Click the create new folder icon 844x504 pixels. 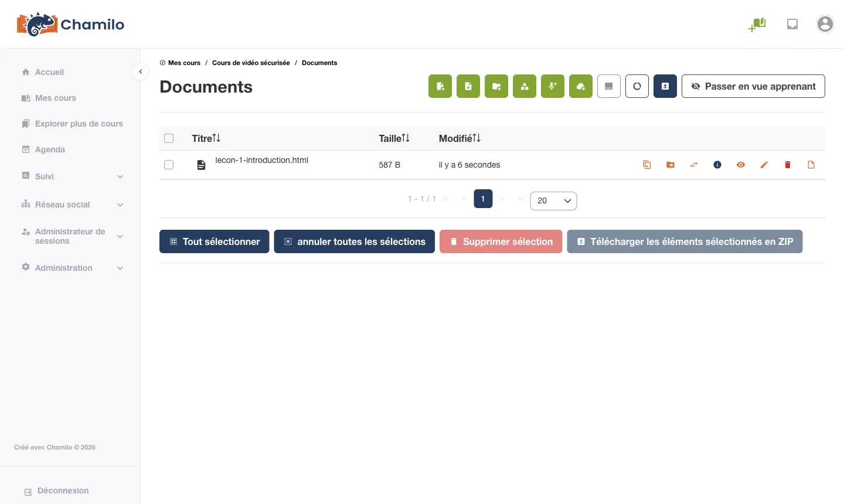point(496,86)
